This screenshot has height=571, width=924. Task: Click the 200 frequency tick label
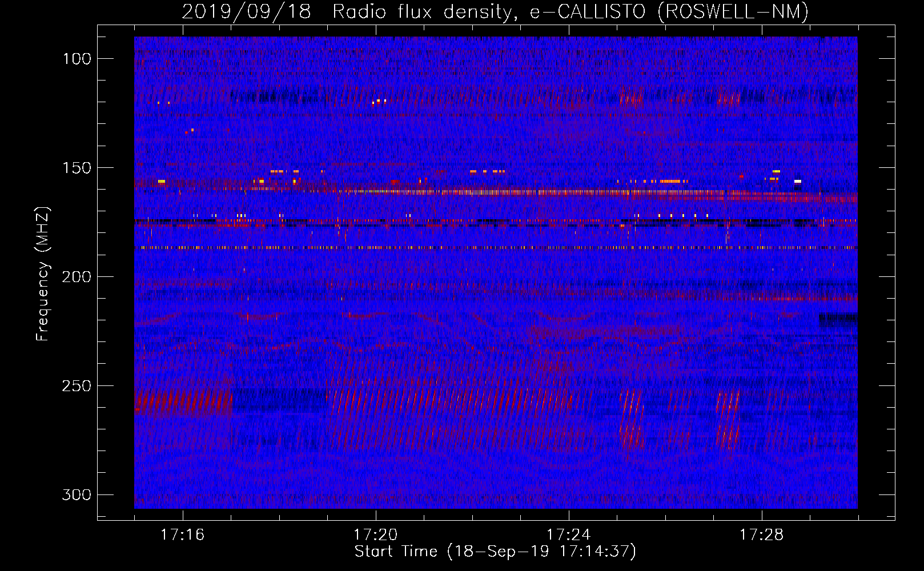pyautogui.click(x=76, y=277)
